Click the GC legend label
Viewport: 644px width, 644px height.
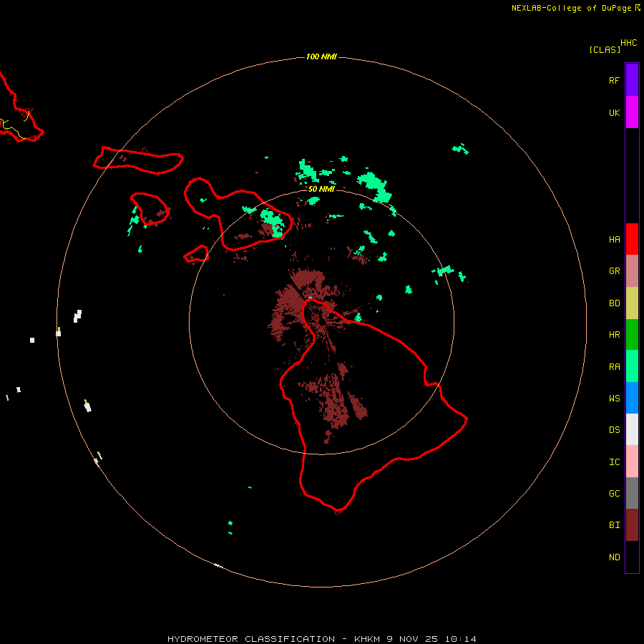tap(614, 494)
